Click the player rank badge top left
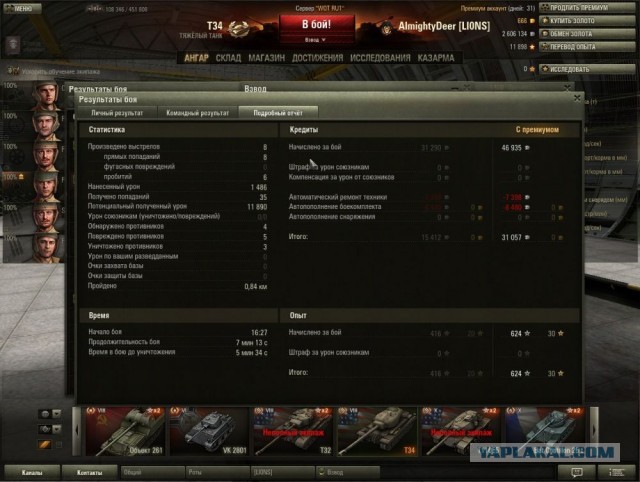Viewport: 640px width, 482px height. pos(13,45)
